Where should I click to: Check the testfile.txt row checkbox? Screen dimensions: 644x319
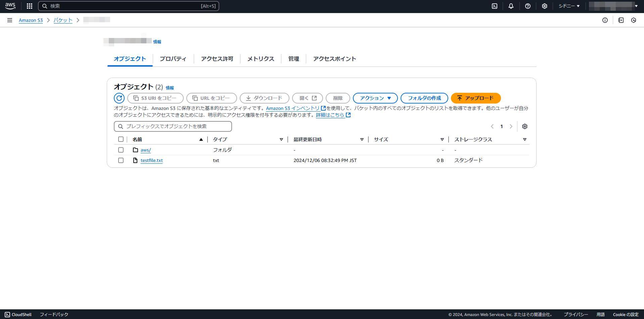click(121, 160)
